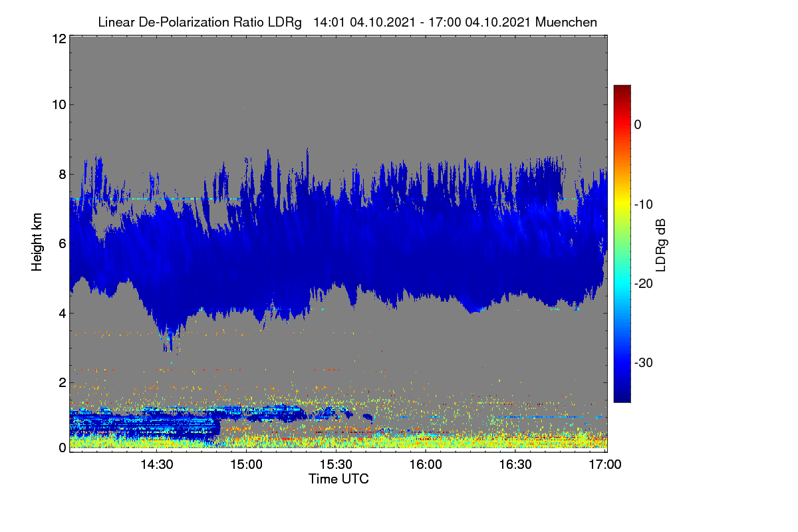
Task: Click the plot title text
Action: click(x=347, y=22)
